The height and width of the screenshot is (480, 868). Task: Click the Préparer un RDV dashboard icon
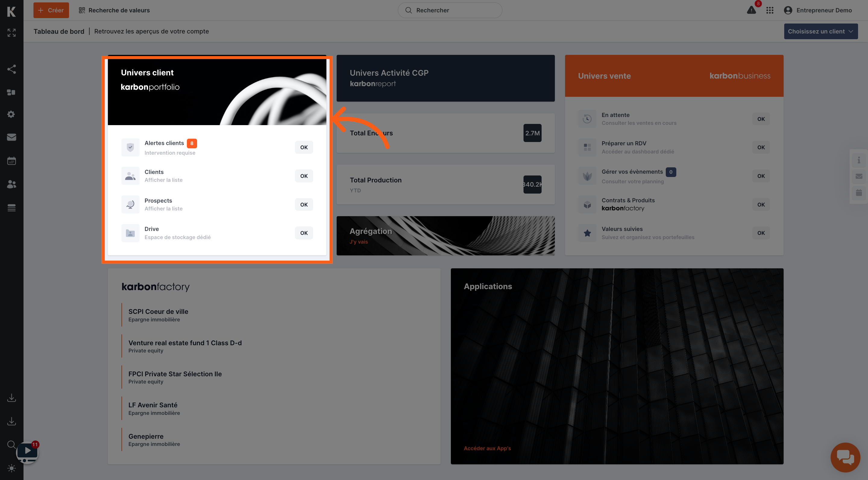587,147
